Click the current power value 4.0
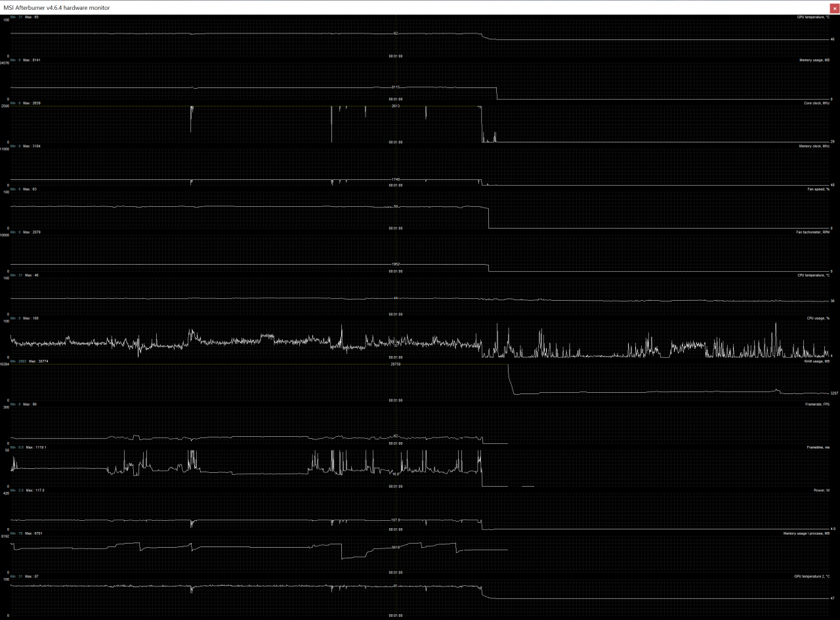This screenshot has height=620, width=840. coord(833,529)
